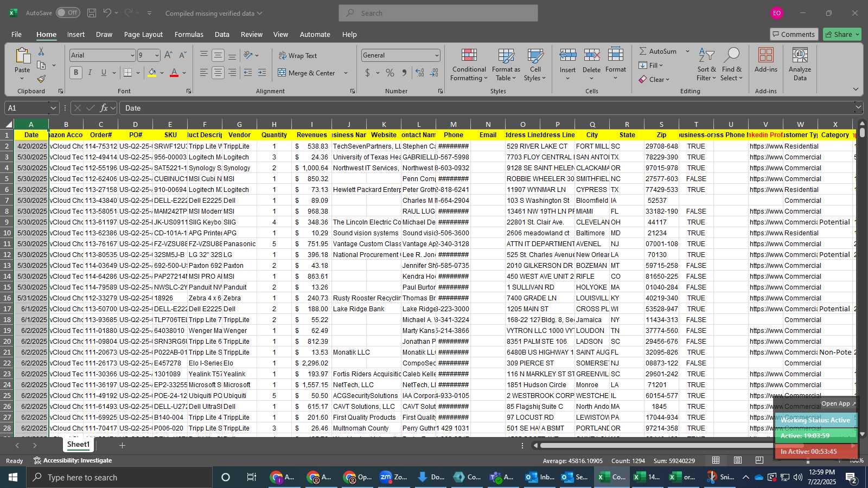Click the Percent Style icon
868x488 pixels.
point(390,73)
